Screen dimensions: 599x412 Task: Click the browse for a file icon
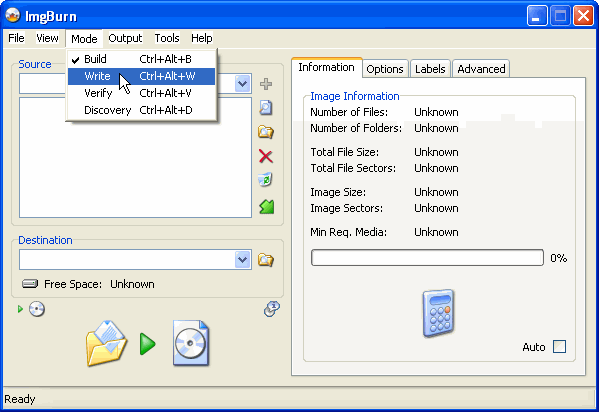click(x=266, y=108)
